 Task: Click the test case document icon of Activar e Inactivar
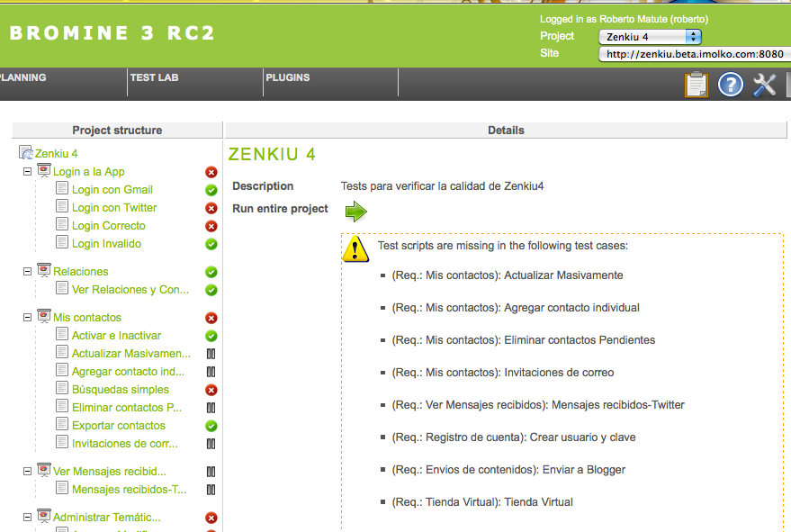62,334
